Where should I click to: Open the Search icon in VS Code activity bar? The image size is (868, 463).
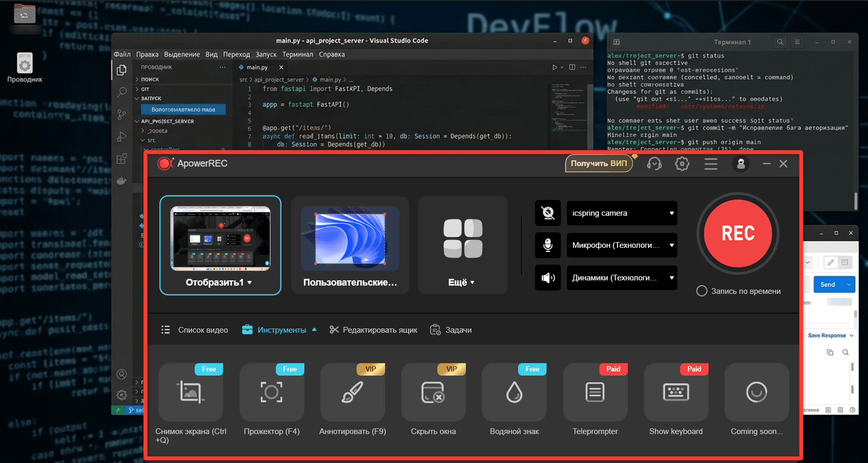point(122,92)
